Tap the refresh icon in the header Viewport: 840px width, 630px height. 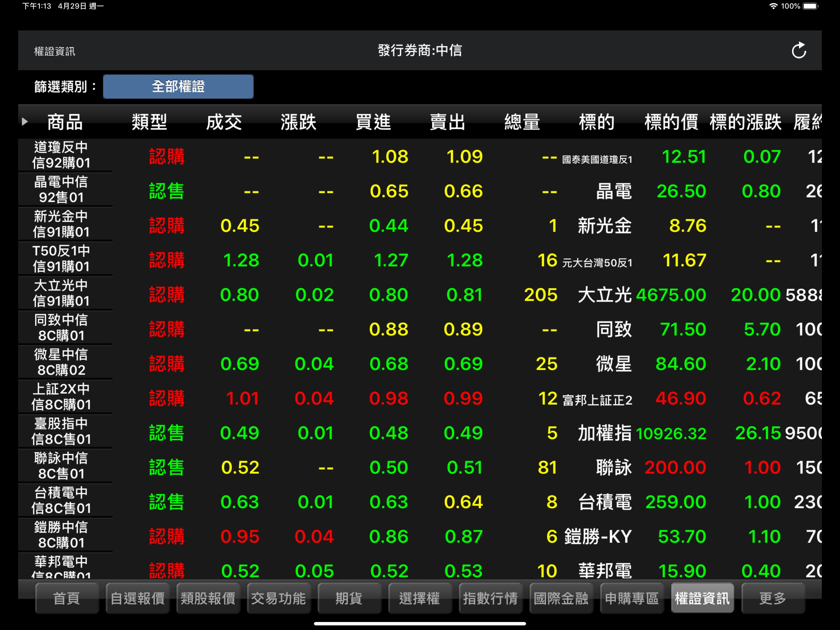click(798, 50)
